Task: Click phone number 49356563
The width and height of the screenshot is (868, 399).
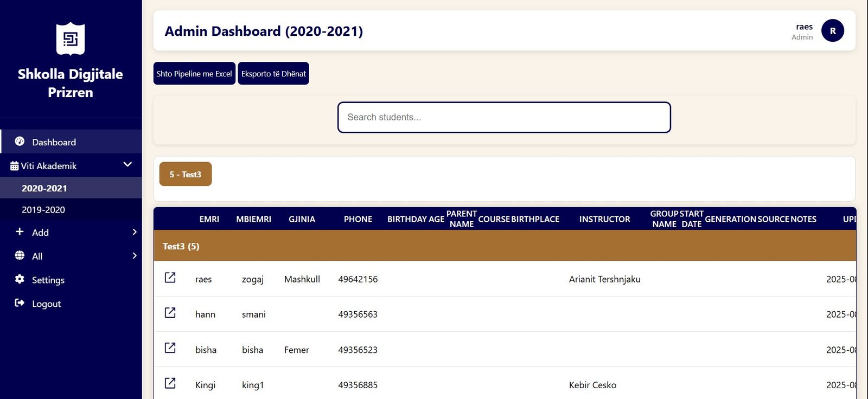Action: coord(358,314)
